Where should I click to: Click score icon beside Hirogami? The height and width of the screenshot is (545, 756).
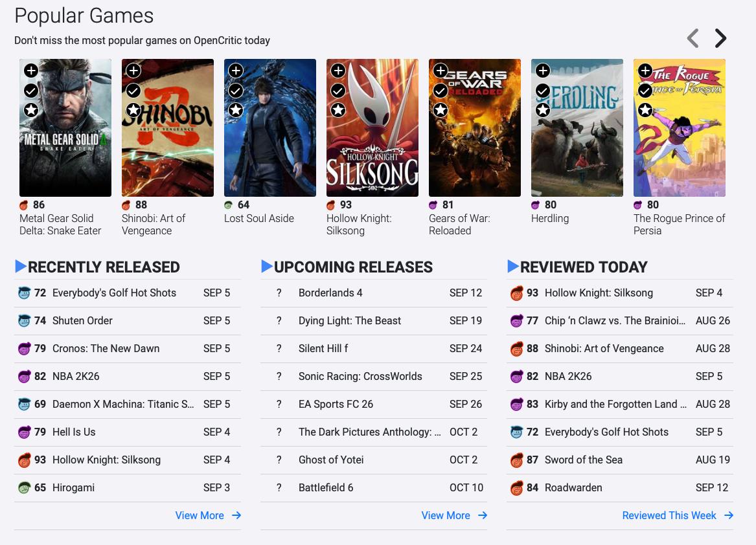[24, 488]
